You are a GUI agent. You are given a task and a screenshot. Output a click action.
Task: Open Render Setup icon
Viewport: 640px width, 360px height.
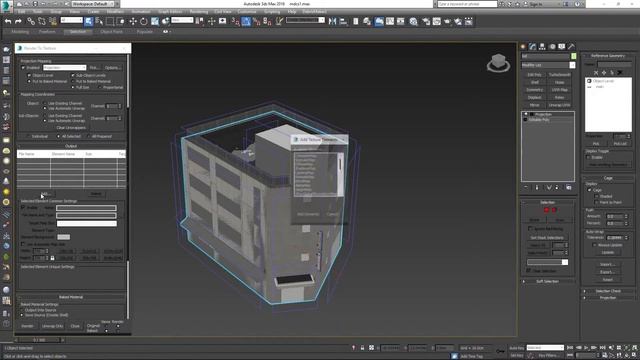pos(426,21)
